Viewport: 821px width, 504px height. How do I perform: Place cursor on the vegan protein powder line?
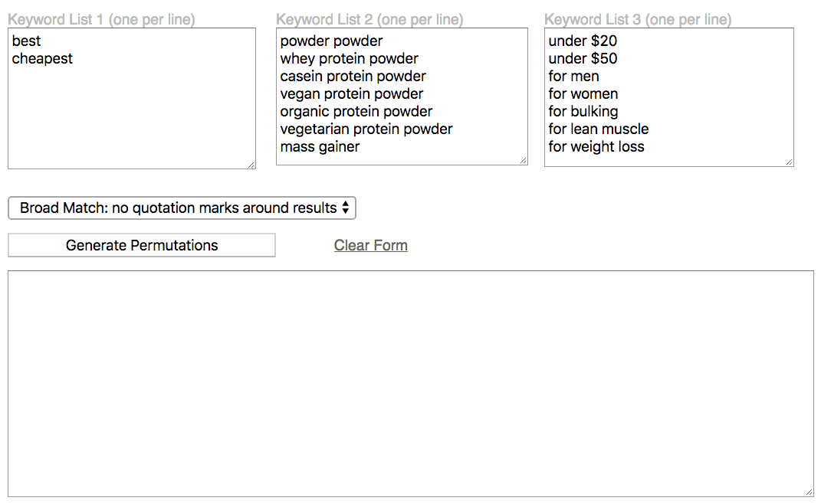(351, 93)
